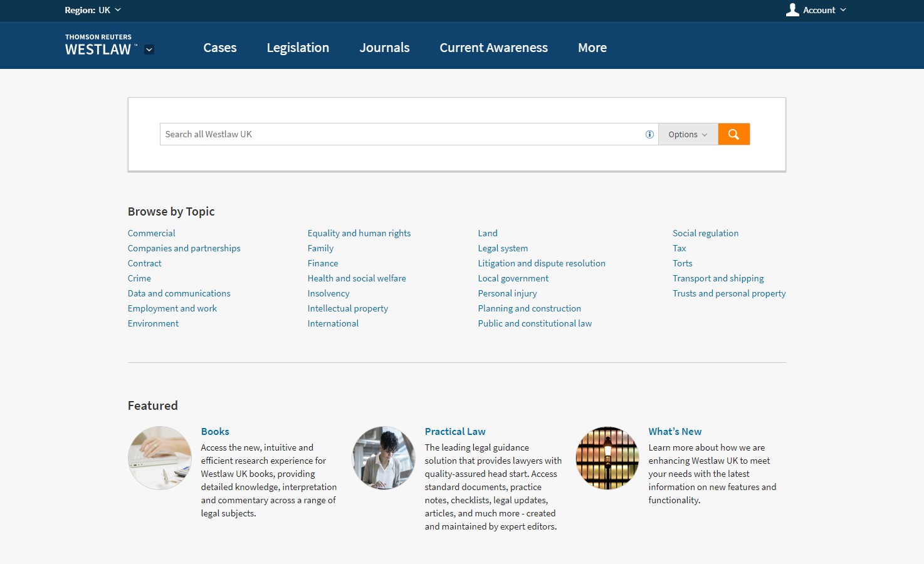Select Current Awareness in the navigation

tap(493, 48)
